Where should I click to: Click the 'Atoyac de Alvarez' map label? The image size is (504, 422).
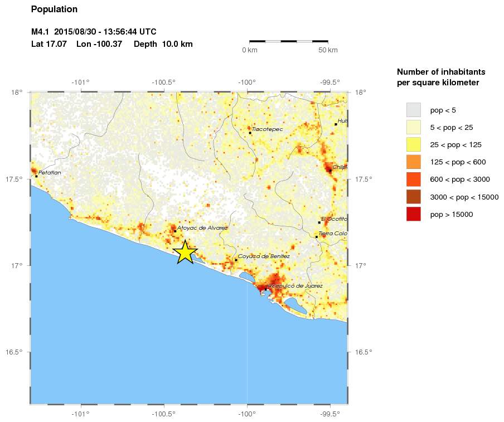[202, 227]
